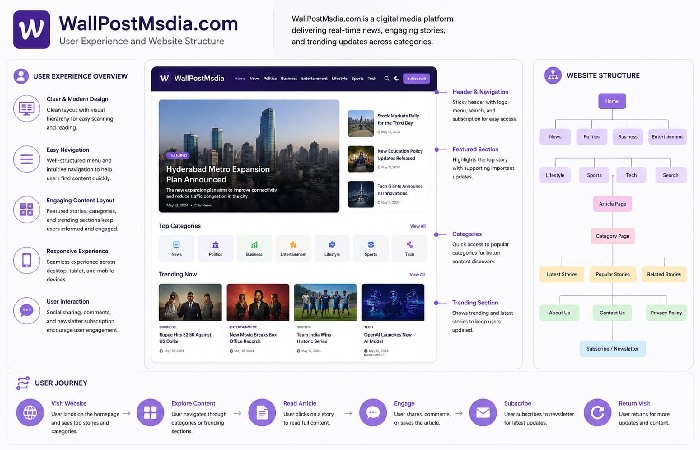Click the Home node in Website Structure
This screenshot has width=700, height=450.
point(612,101)
